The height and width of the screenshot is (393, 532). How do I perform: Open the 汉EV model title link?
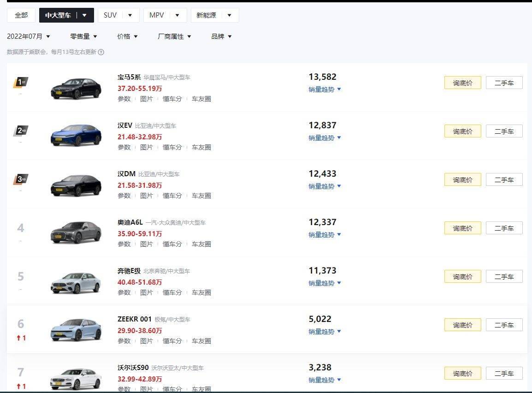(125, 125)
